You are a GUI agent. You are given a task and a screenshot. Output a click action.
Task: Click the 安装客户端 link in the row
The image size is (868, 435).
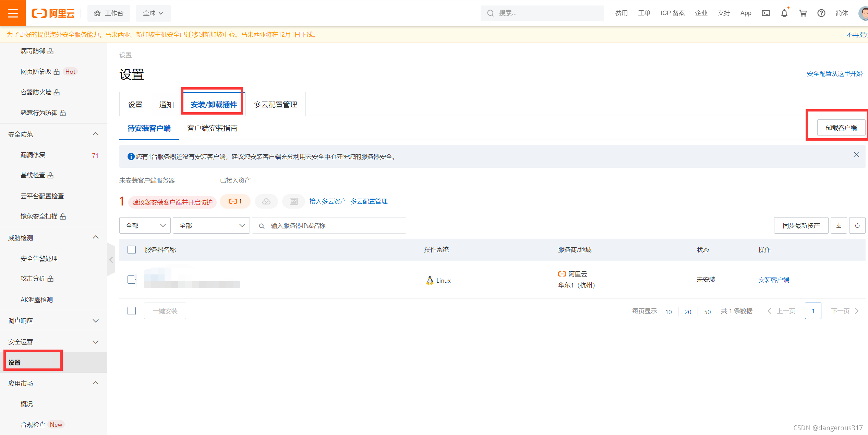click(x=774, y=280)
